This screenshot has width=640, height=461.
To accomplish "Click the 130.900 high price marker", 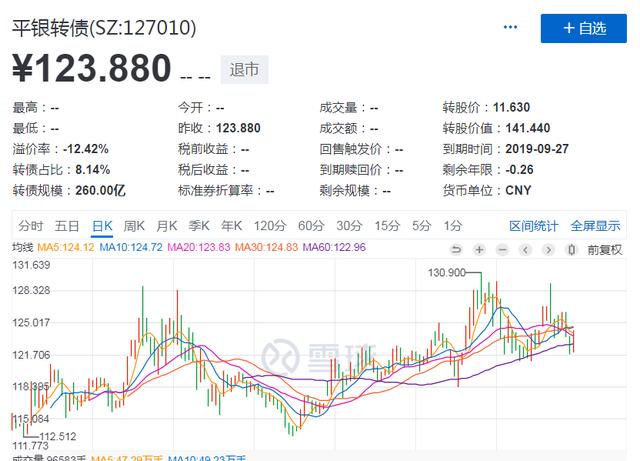I will 447,272.
